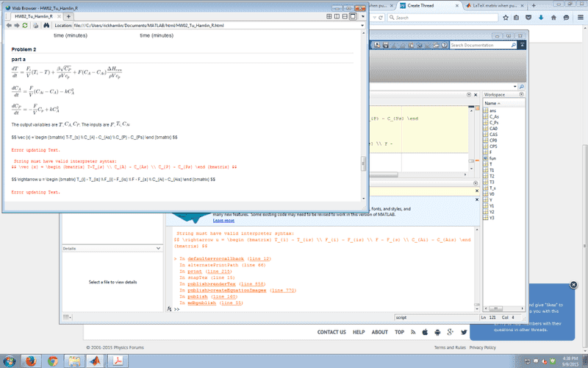Image resolution: width=588 pixels, height=368 pixels.
Task: Expand the Workspace panel actions menu
Action: point(522,94)
